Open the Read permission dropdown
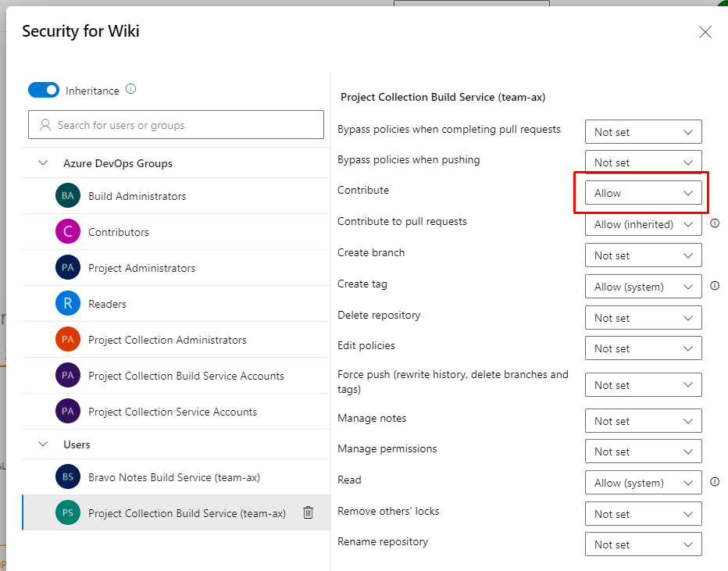 click(x=643, y=482)
